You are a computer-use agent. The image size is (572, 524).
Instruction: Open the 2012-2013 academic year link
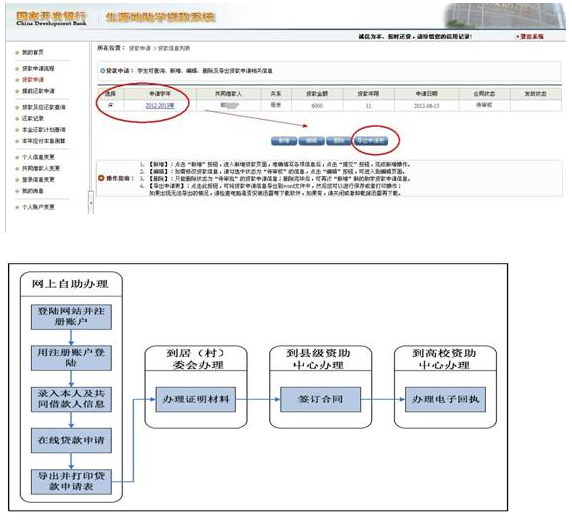click(x=160, y=105)
